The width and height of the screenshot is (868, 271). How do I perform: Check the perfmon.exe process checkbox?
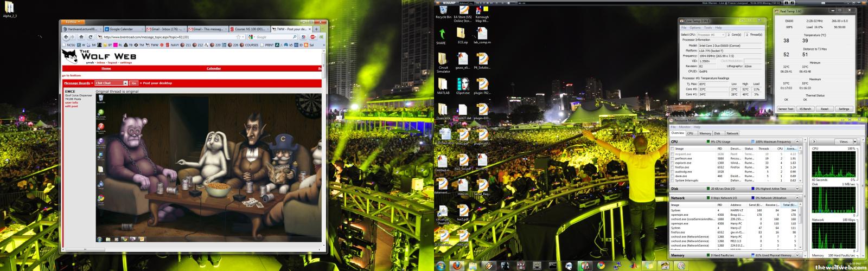pos(673,158)
